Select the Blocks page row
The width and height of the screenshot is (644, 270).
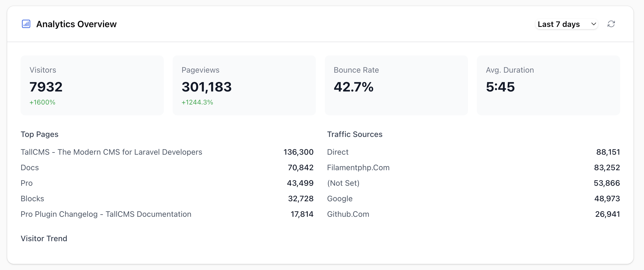[x=167, y=198]
